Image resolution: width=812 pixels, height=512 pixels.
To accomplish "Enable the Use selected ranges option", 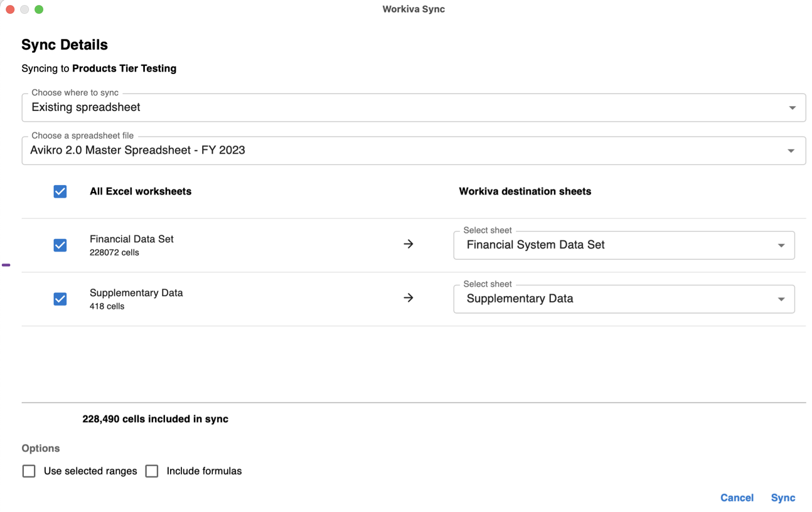I will point(29,471).
